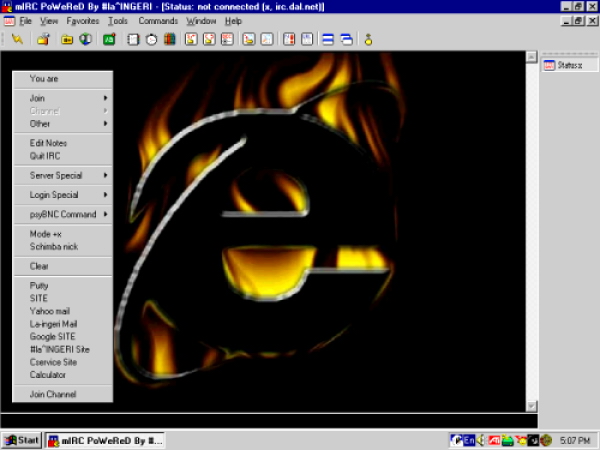
Task: Select the SITE menu entry
Action: 63,298
